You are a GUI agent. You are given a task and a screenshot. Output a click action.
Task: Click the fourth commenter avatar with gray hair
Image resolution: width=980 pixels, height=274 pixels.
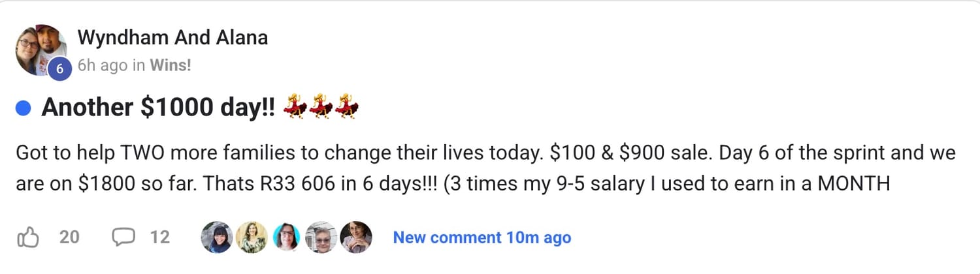[321, 237]
